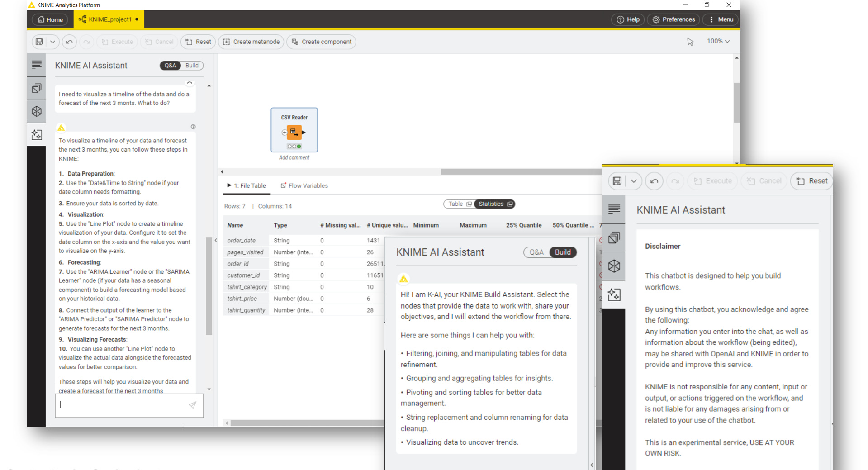Click the Execute button in main toolbar
The image size is (868, 470).
[118, 42]
